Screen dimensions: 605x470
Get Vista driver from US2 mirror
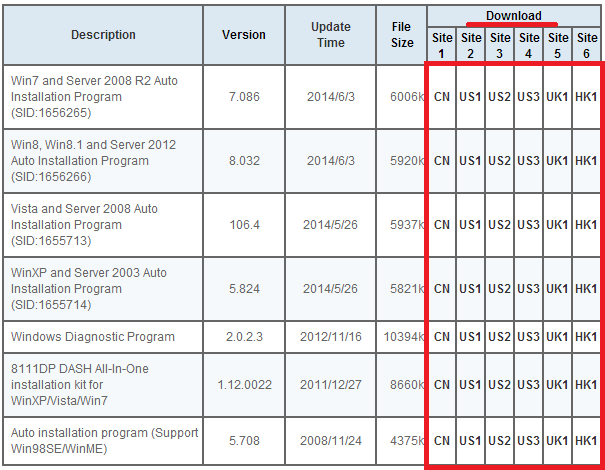pos(499,225)
